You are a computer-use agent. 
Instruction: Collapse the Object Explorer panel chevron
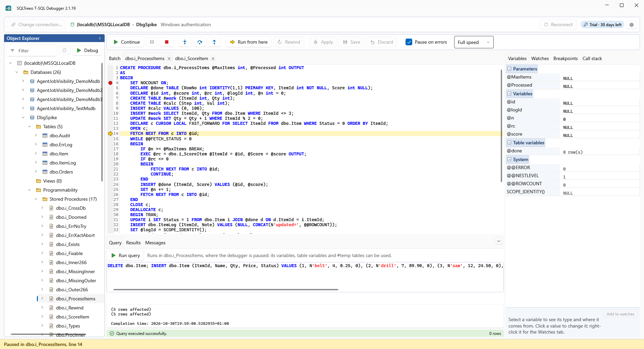pos(100,38)
